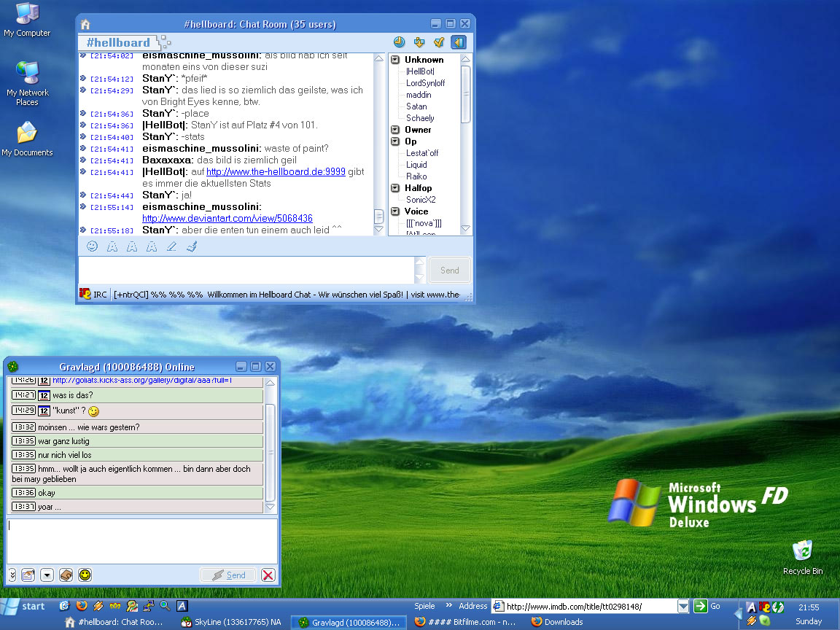Click the paintbrush icon in IRC formatting toolbar

click(192, 246)
